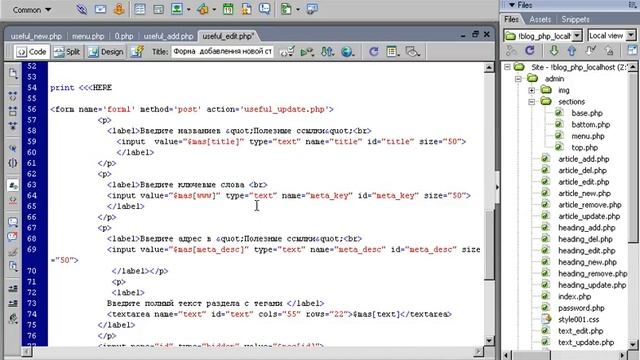Collapse the admin folder

(x=518, y=78)
